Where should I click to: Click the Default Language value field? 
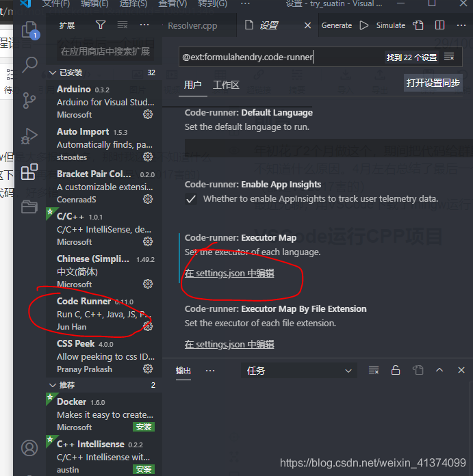tap(329, 148)
